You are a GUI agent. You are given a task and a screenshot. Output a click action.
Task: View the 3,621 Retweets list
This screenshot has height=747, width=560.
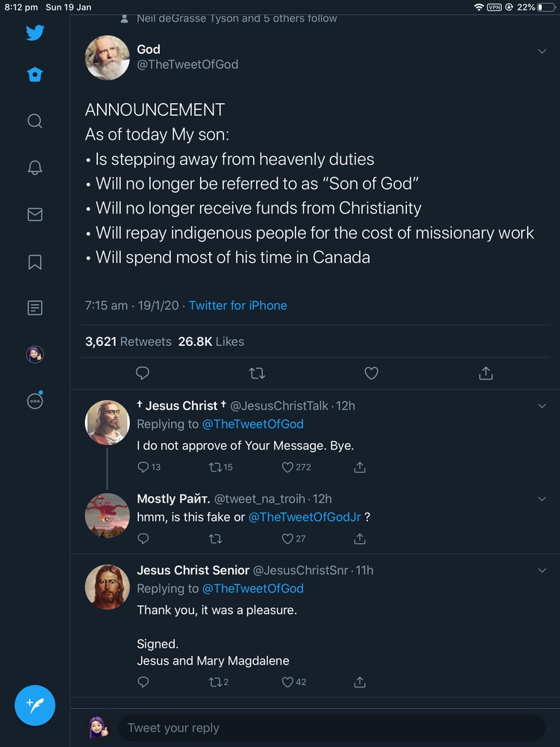[128, 341]
